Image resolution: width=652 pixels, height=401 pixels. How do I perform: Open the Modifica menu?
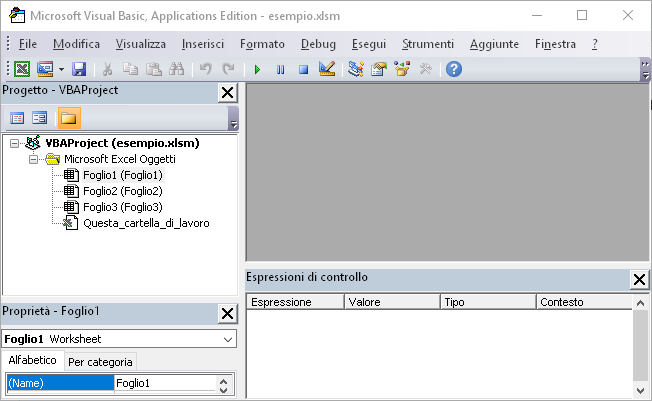(77, 44)
